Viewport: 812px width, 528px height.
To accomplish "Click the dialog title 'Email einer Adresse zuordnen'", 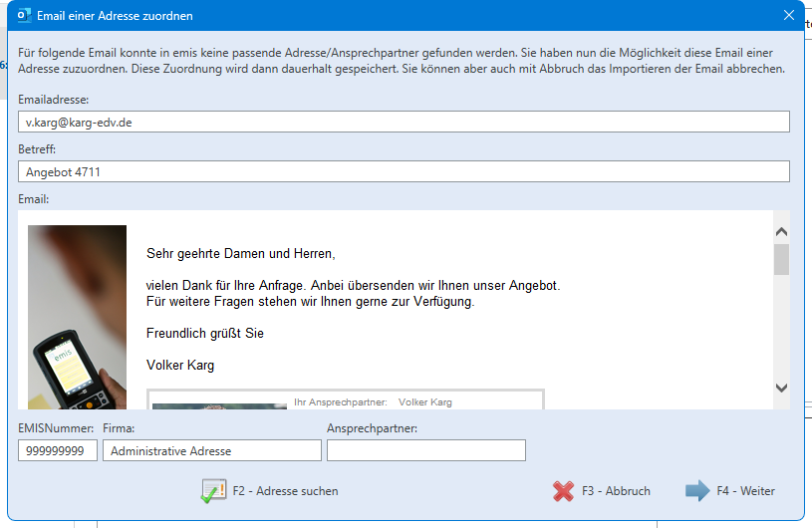I will click(x=115, y=16).
